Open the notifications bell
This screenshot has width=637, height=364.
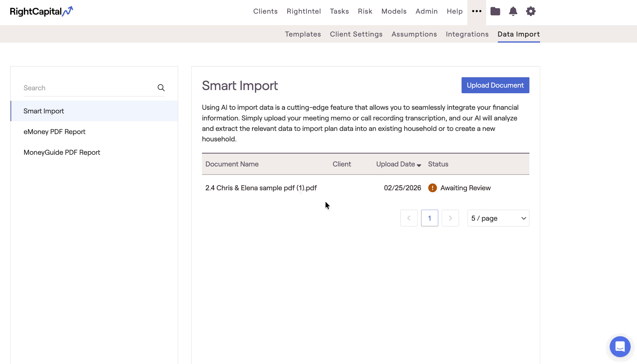[x=513, y=11]
